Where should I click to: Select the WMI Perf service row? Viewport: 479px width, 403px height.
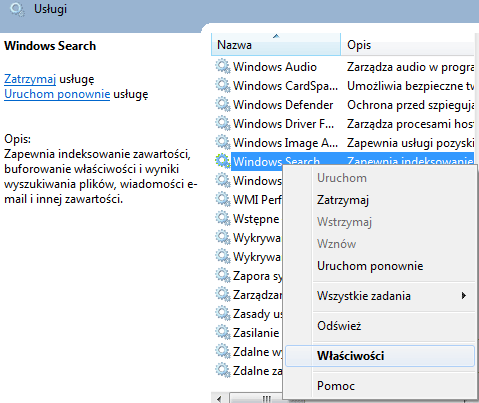(257, 200)
